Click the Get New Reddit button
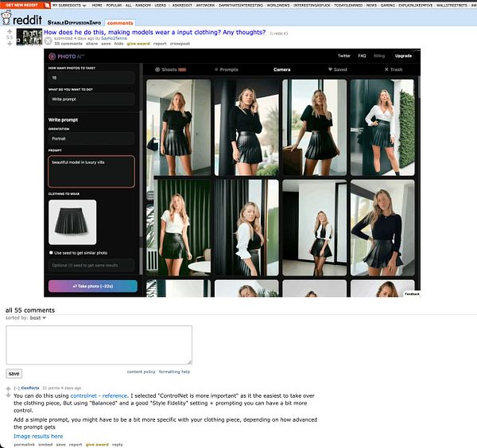477x448 pixels. [22, 6]
